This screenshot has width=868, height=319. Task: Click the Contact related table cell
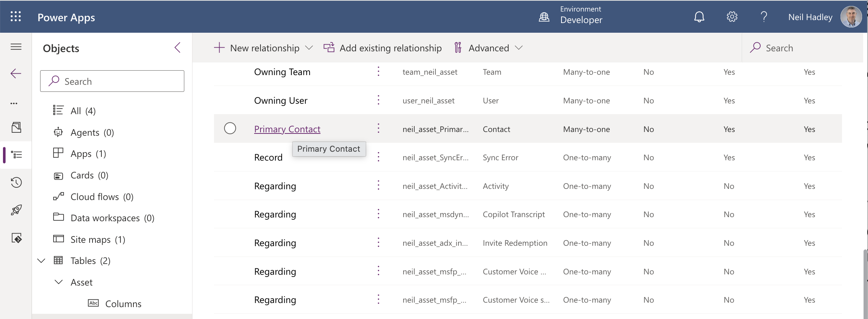(496, 129)
